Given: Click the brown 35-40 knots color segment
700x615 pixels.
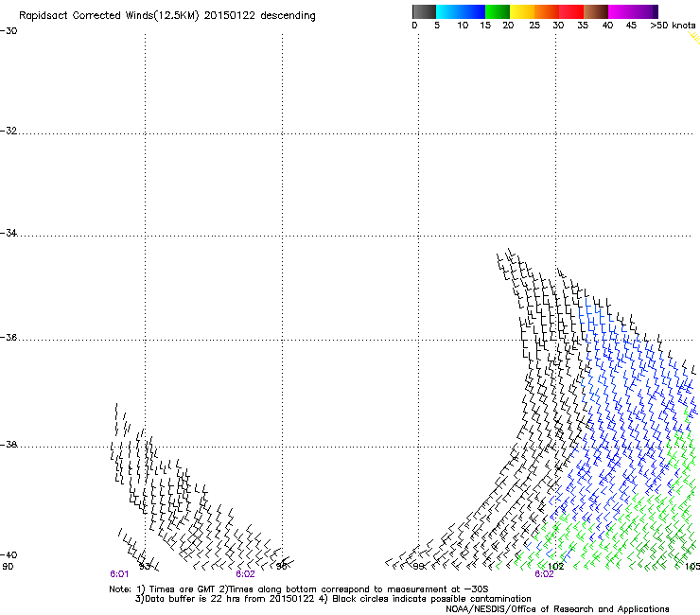Looking at the screenshot, I should pyautogui.click(x=596, y=11).
